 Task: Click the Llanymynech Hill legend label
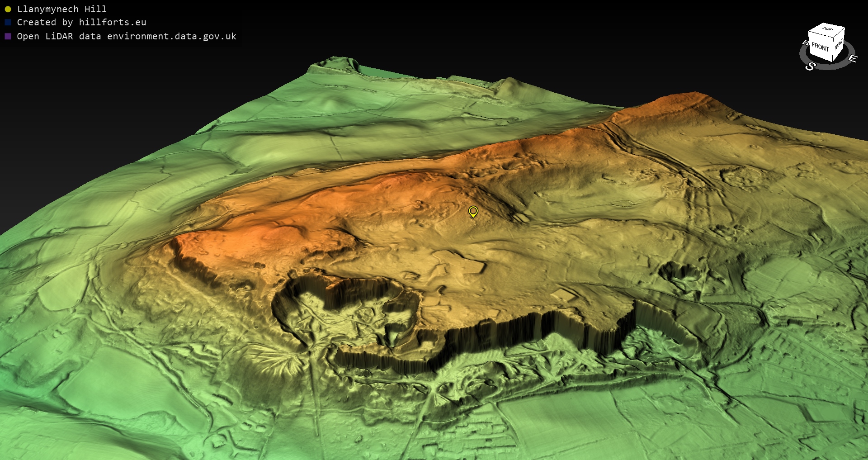coord(61,9)
